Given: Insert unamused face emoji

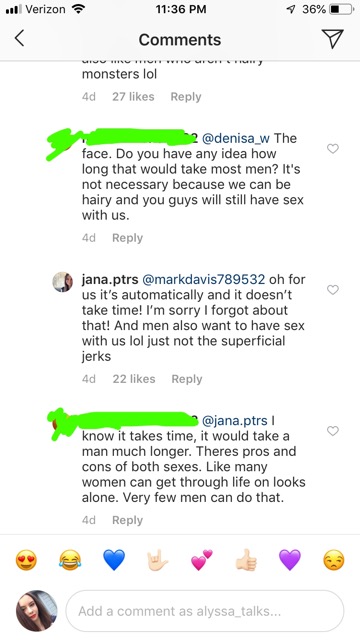Looking at the screenshot, I should 333,560.
